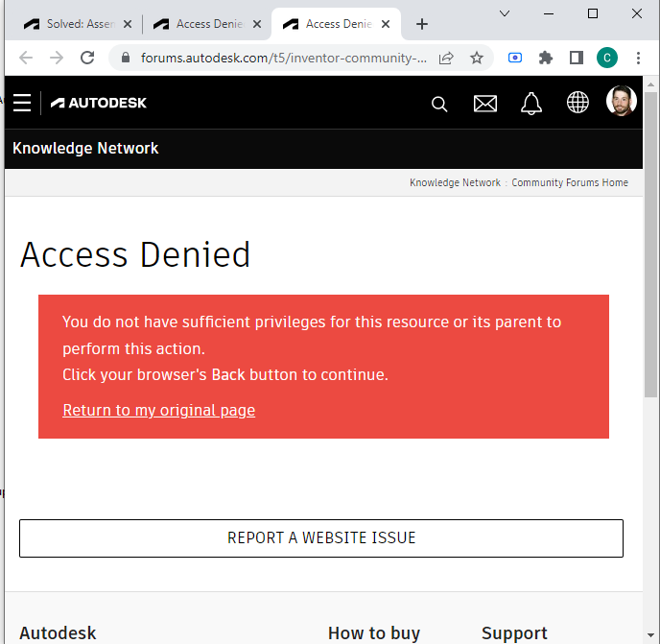Image resolution: width=660 pixels, height=644 pixels.
Task: Click the address bar URL field
Action: click(283, 58)
